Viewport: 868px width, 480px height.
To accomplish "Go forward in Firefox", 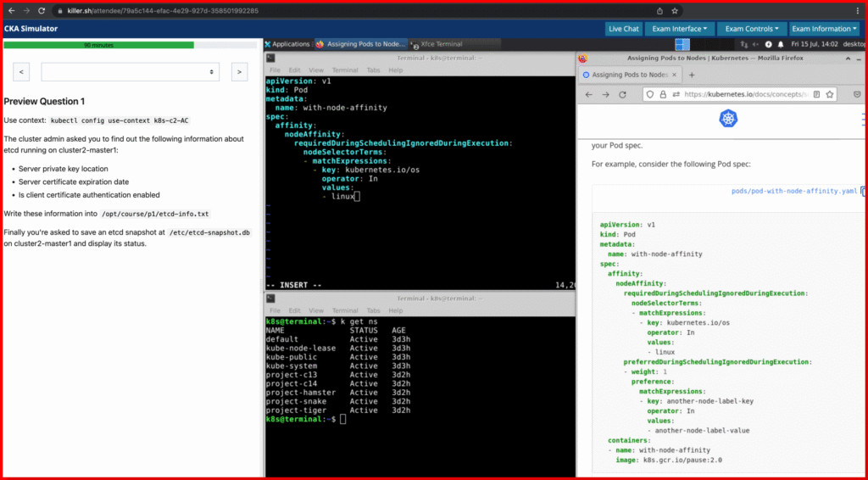I will 605,95.
